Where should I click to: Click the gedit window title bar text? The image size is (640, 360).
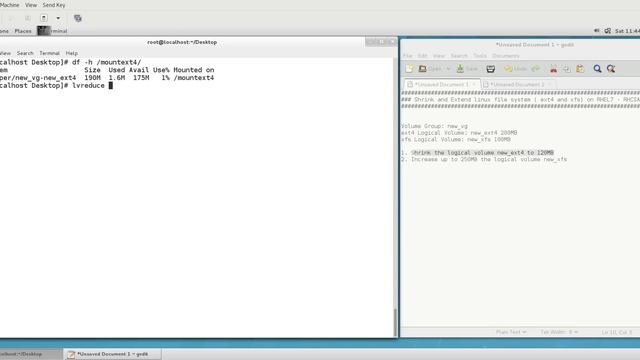535,45
